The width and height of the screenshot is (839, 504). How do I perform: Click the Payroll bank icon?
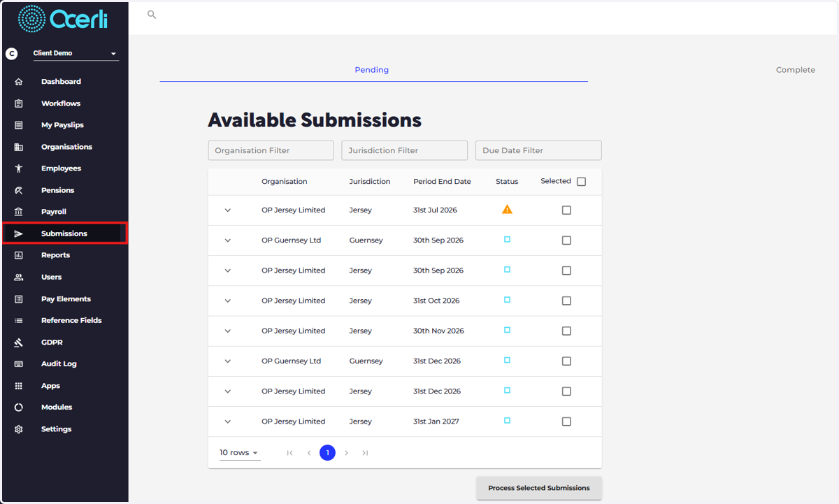coord(19,212)
